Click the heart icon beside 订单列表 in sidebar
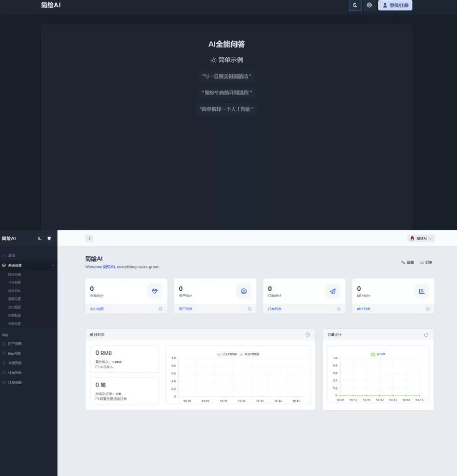This screenshot has height=476, width=457. 4,373
